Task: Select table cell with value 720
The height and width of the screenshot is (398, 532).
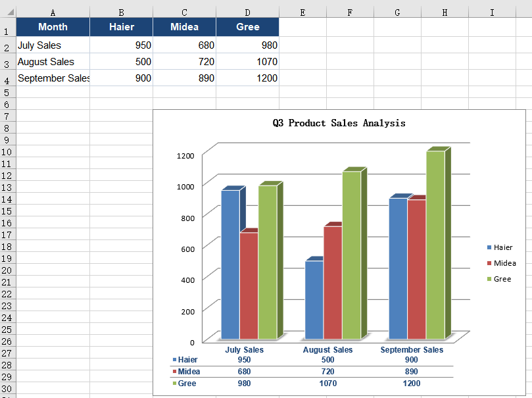Action: click(184, 61)
